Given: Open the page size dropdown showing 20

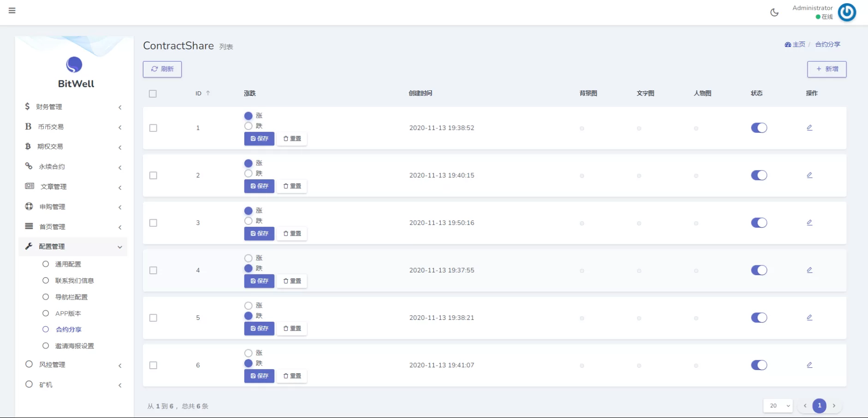Looking at the screenshot, I should coord(778,406).
